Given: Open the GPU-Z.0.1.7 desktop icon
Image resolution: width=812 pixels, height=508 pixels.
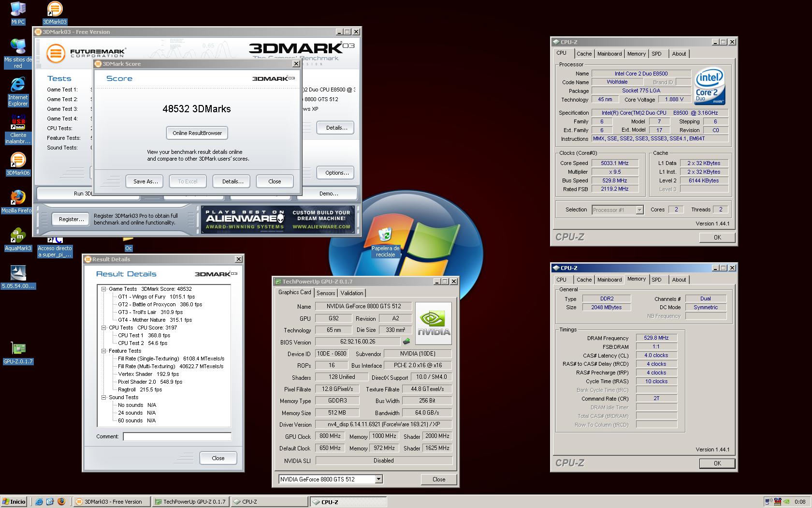Looking at the screenshot, I should point(18,353).
